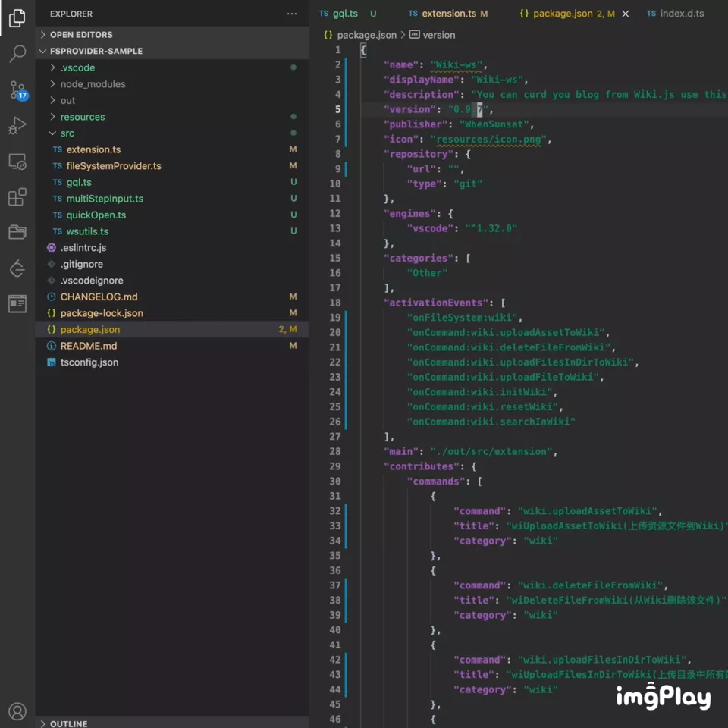The image size is (728, 728).
Task: Open package-lock.json file
Action: pos(172,313)
